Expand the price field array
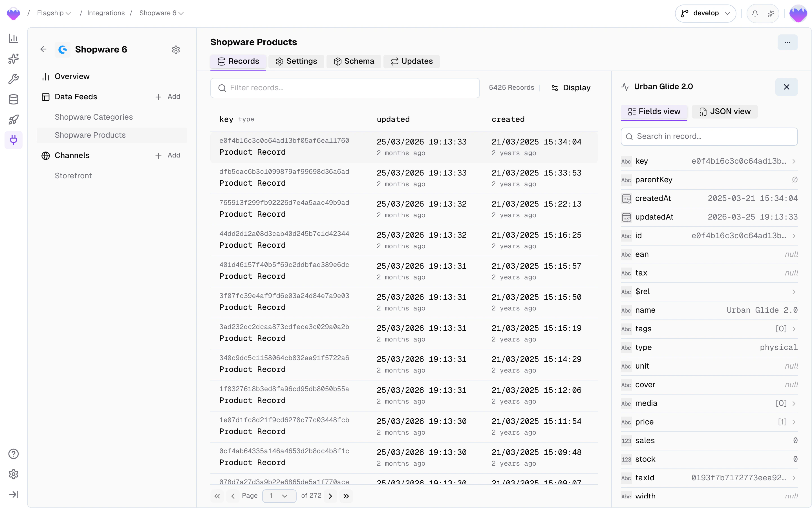Image resolution: width=812 pixels, height=508 pixels. (x=794, y=422)
